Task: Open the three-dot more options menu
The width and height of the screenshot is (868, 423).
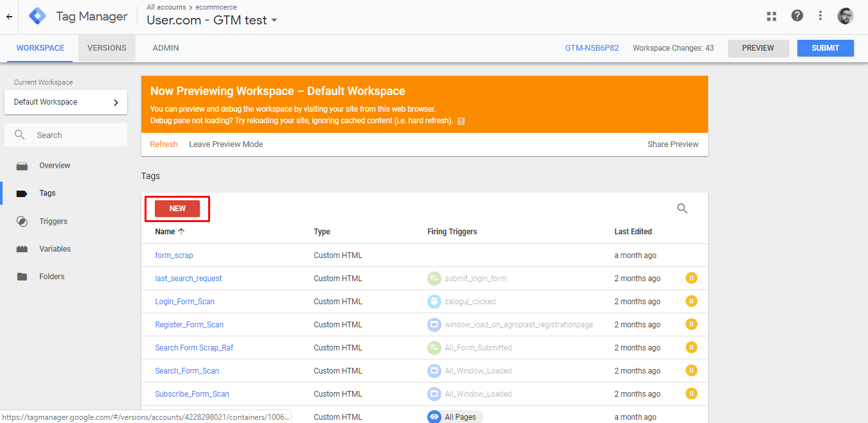Action: tap(820, 16)
